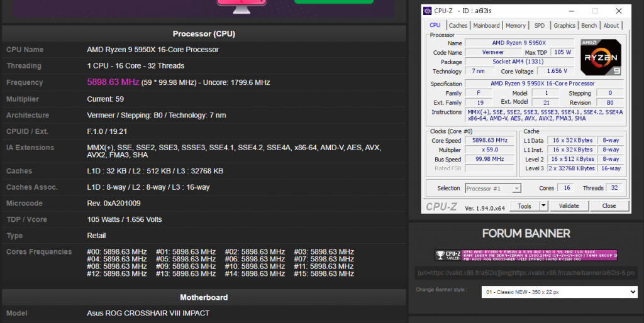Click the Instructions list in CPU-Z
Viewport: 644px width, 323px height.
click(x=545, y=116)
